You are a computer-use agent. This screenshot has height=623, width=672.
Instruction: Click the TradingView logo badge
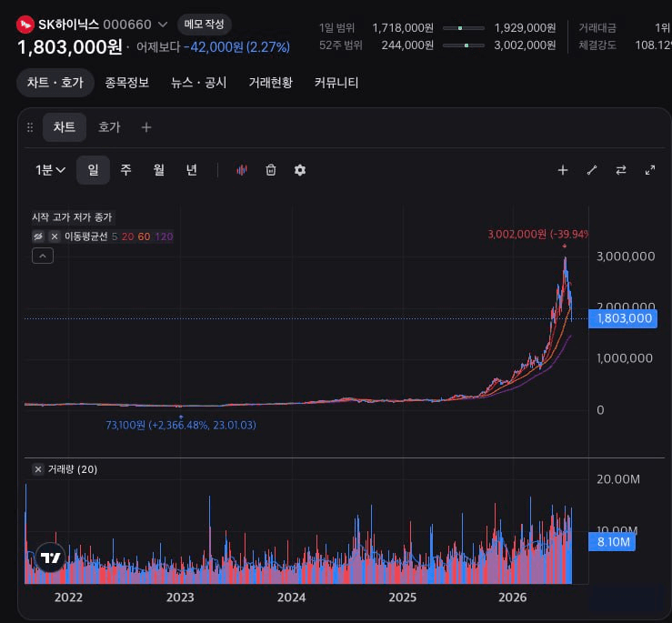click(51, 558)
